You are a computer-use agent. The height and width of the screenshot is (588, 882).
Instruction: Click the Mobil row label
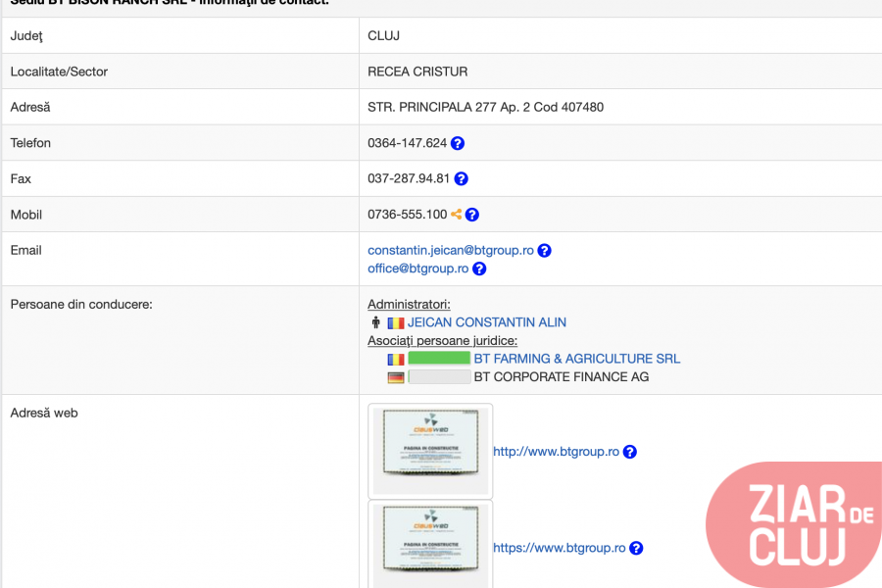click(x=26, y=215)
